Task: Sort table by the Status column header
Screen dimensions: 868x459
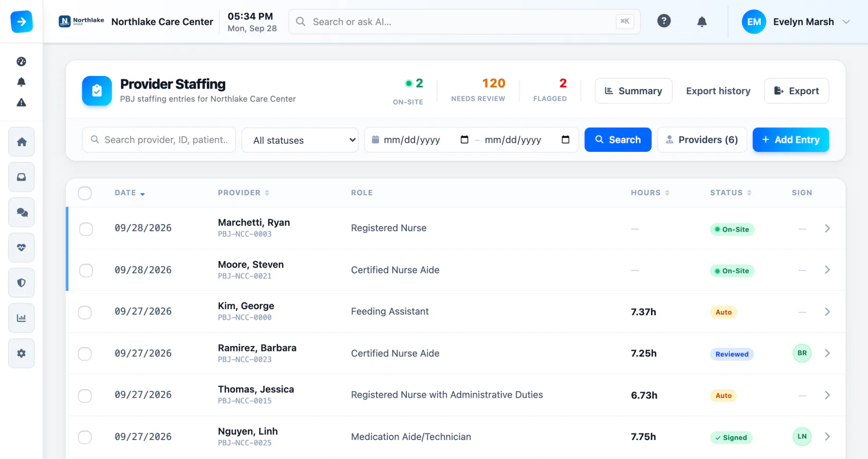Action: point(731,193)
